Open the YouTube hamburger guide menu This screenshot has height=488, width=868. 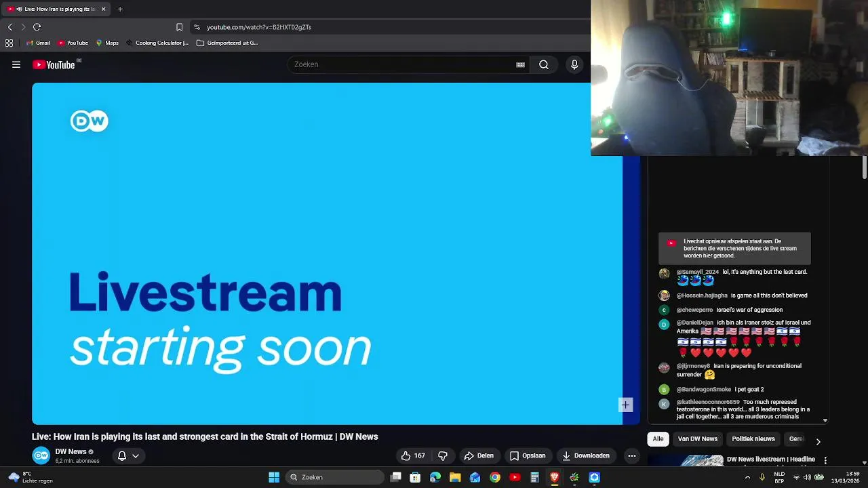tap(16, 64)
